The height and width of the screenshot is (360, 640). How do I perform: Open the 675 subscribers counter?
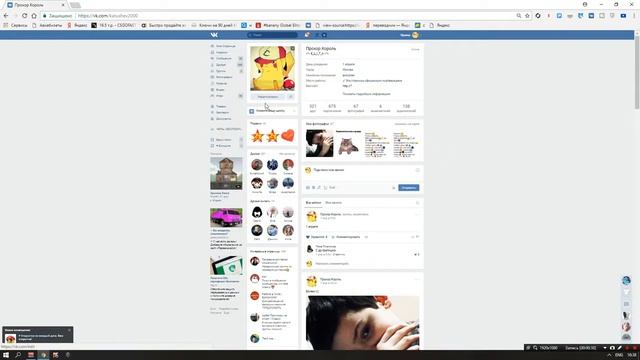[332, 108]
